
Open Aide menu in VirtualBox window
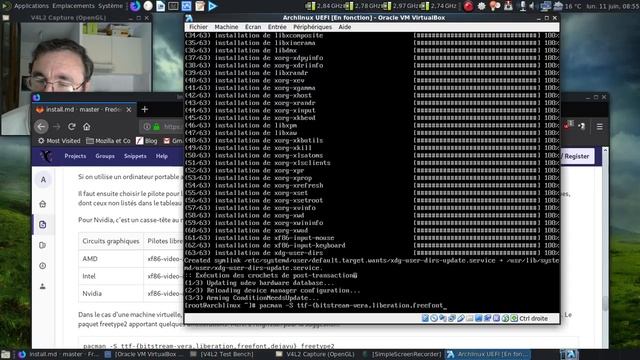tap(344, 27)
